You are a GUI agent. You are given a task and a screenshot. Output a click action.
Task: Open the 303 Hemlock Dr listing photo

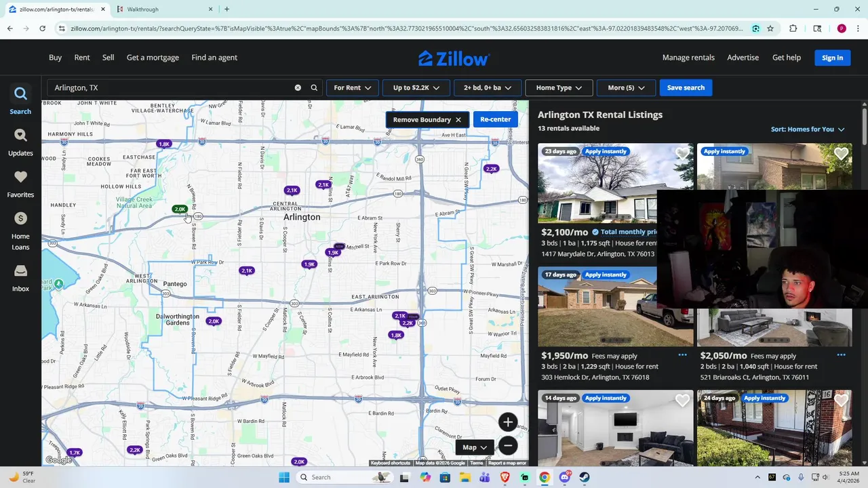(616, 306)
